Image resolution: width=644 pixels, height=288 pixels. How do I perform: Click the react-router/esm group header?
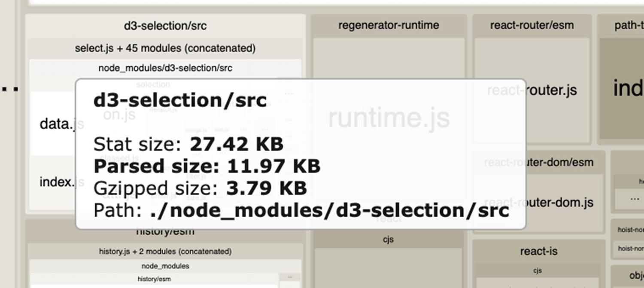click(x=532, y=25)
